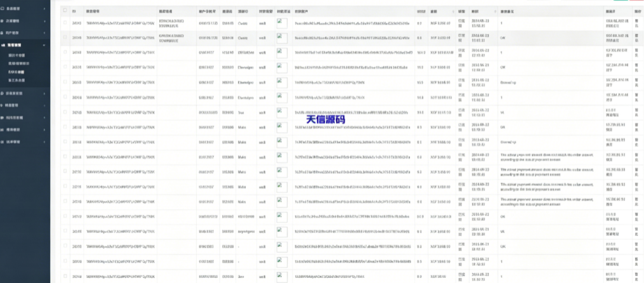Open the highlighted third submenu item in sidebar

(x=16, y=72)
